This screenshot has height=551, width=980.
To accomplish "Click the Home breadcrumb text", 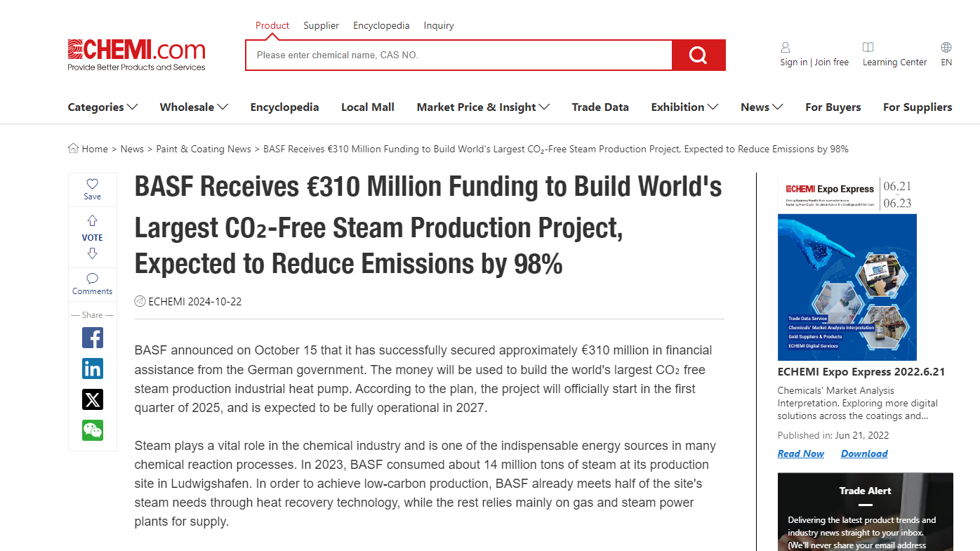I will (95, 149).
